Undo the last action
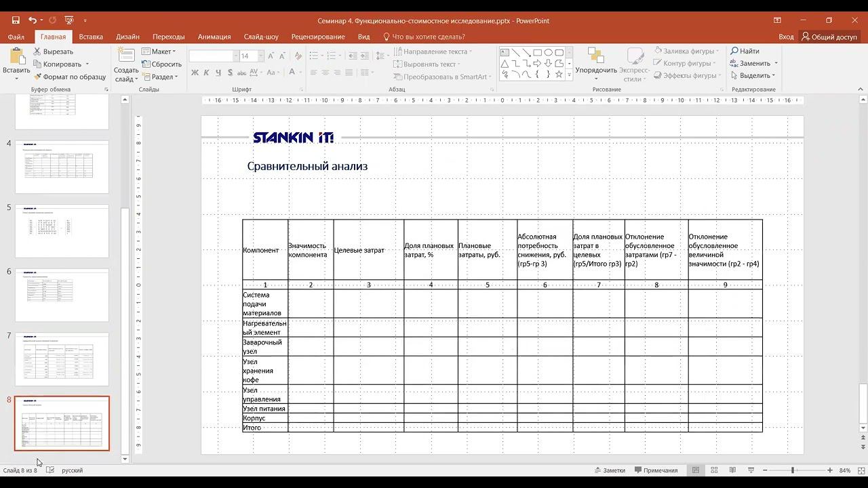Image resolution: width=868 pixels, height=488 pixels. pos(33,20)
